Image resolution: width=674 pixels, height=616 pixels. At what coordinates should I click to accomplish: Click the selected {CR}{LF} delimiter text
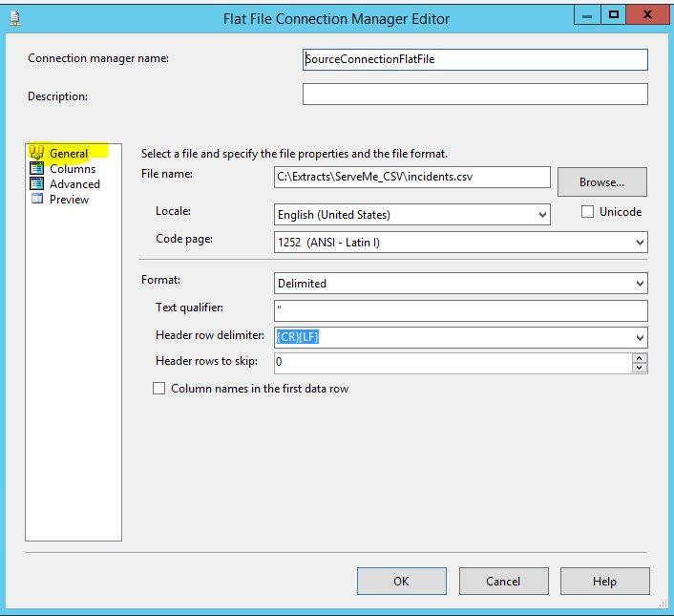pos(298,337)
